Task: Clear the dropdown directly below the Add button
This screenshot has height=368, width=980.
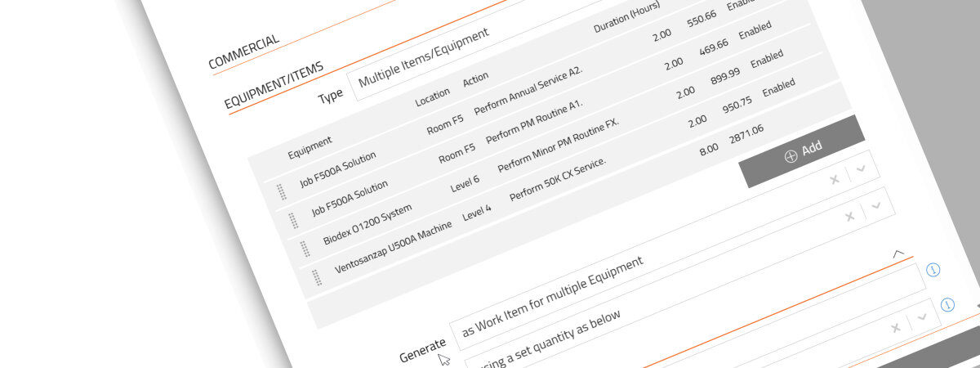Action: (x=835, y=179)
